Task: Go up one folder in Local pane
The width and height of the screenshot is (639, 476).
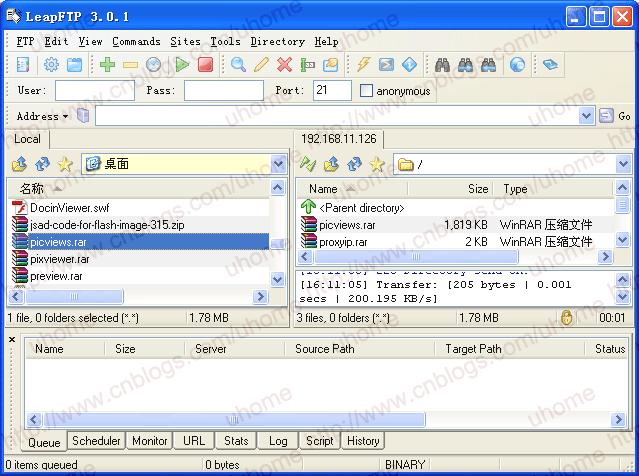Action: 20,164
